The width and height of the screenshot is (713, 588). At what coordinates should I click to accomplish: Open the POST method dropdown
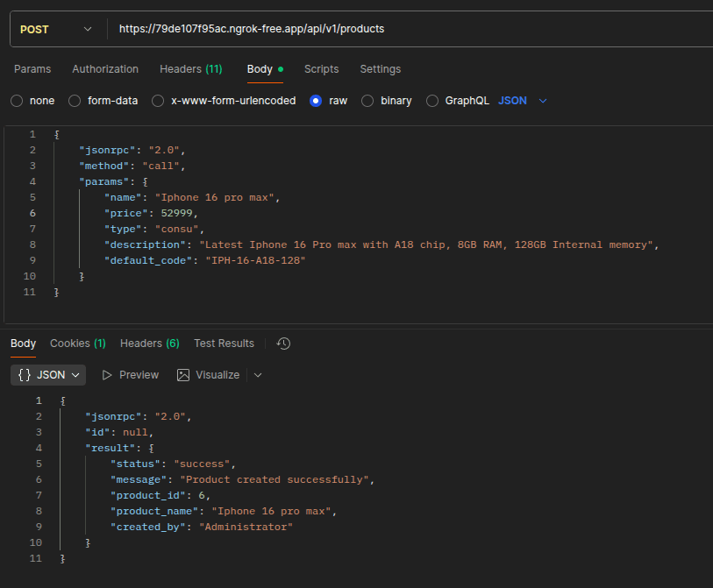(x=56, y=28)
